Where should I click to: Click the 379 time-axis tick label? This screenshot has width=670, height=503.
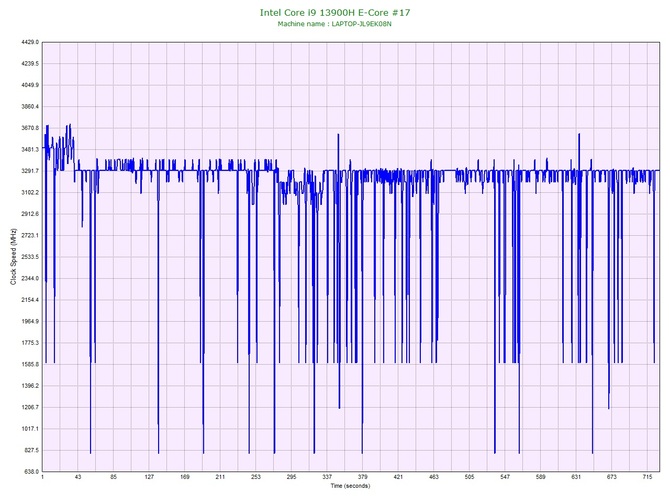point(362,477)
